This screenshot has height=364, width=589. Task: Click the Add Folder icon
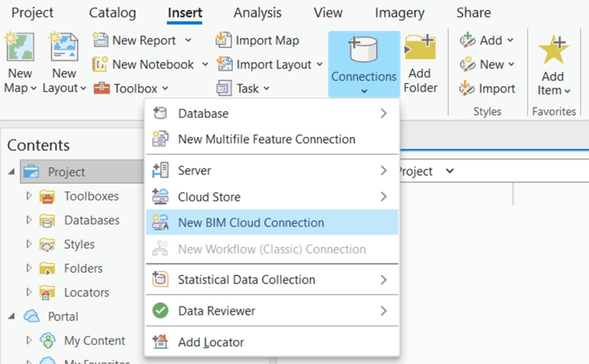(420, 48)
